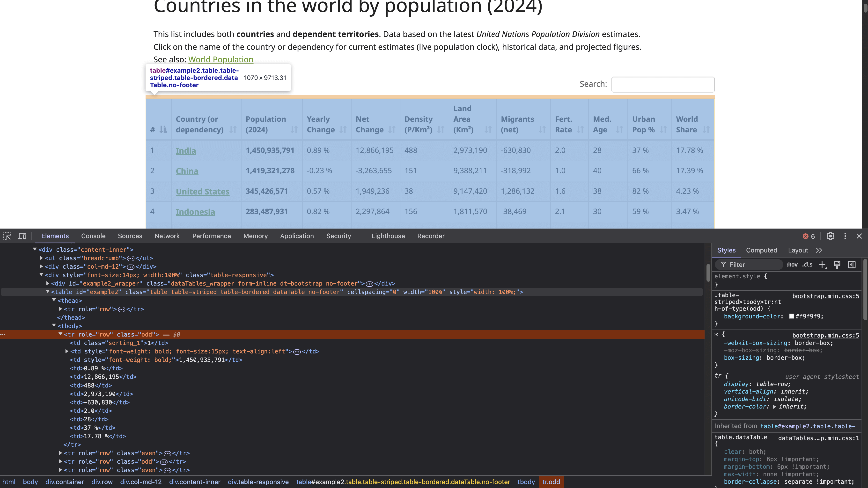Click the #f9f9f9 background-color swatch
The width and height of the screenshot is (868, 488).
coord(792,316)
